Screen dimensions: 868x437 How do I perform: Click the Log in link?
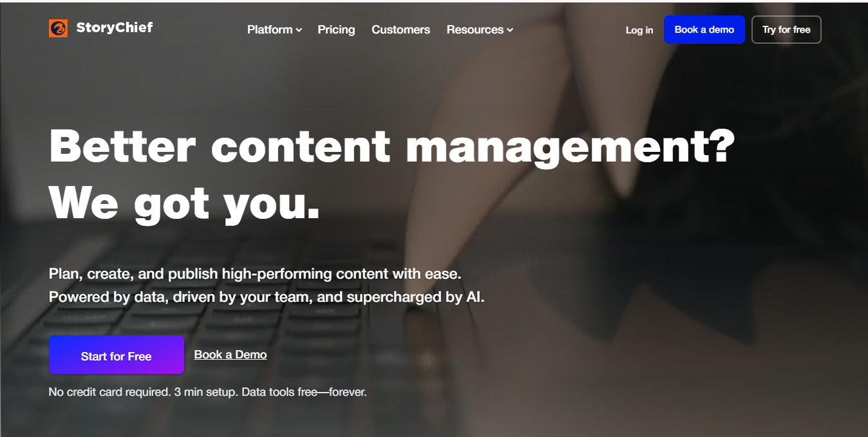639,30
